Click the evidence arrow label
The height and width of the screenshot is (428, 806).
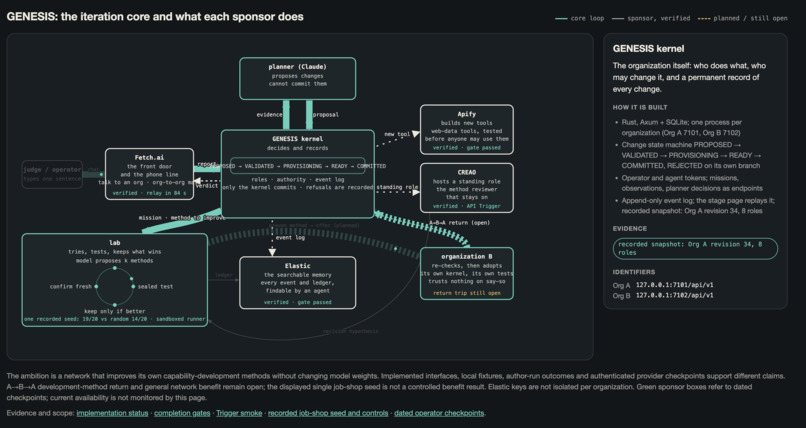[269, 115]
